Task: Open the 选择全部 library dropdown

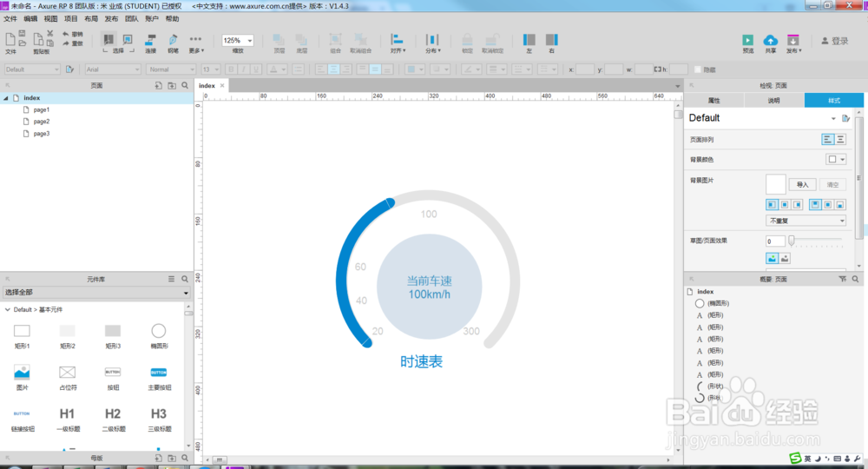Action: tap(96, 293)
